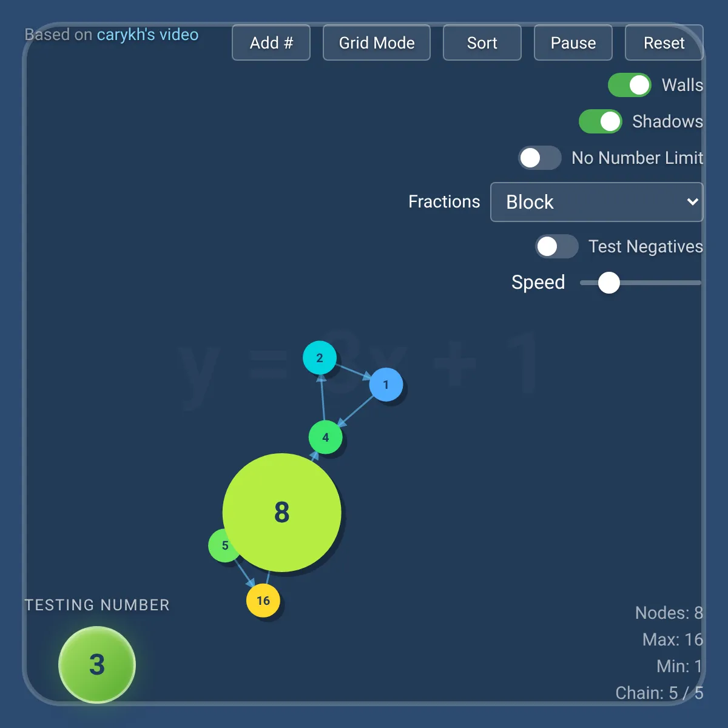Image resolution: width=728 pixels, height=728 pixels.
Task: Click the Speed slider handle
Action: click(609, 282)
